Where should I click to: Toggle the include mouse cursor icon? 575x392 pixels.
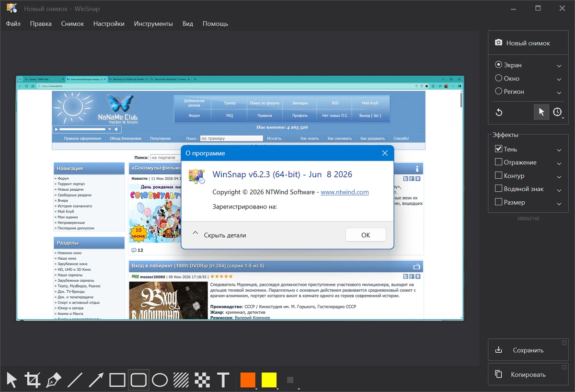point(541,112)
